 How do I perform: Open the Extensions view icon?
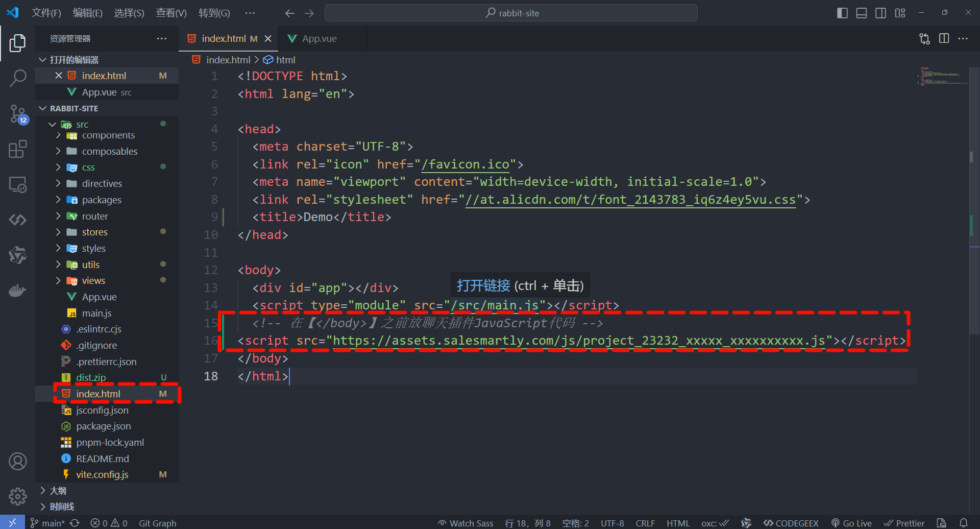[x=18, y=149]
